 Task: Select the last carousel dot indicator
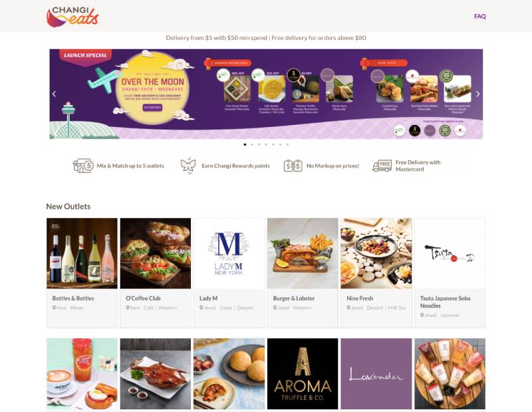(287, 144)
